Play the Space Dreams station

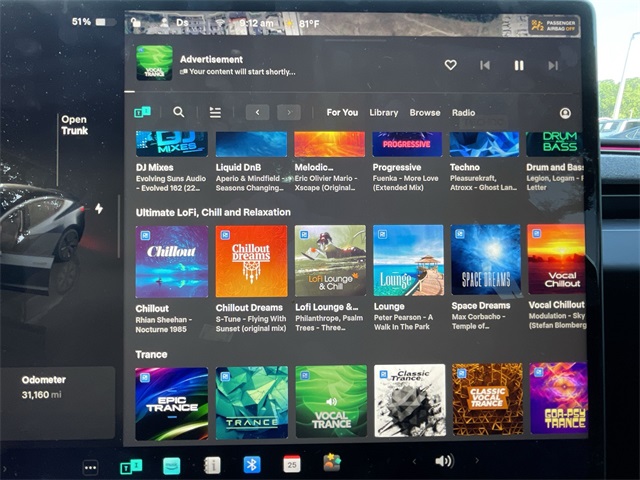485,260
